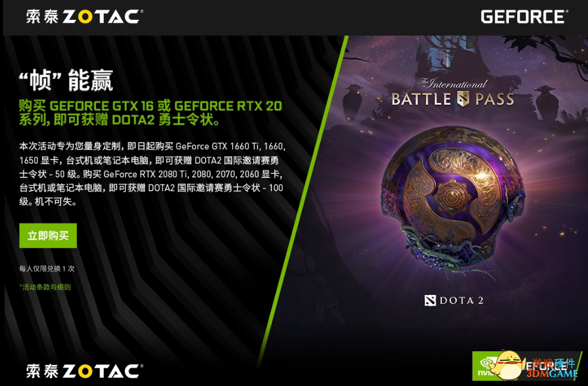Click the promotion description paragraph
588x386 pixels.
tap(152, 174)
